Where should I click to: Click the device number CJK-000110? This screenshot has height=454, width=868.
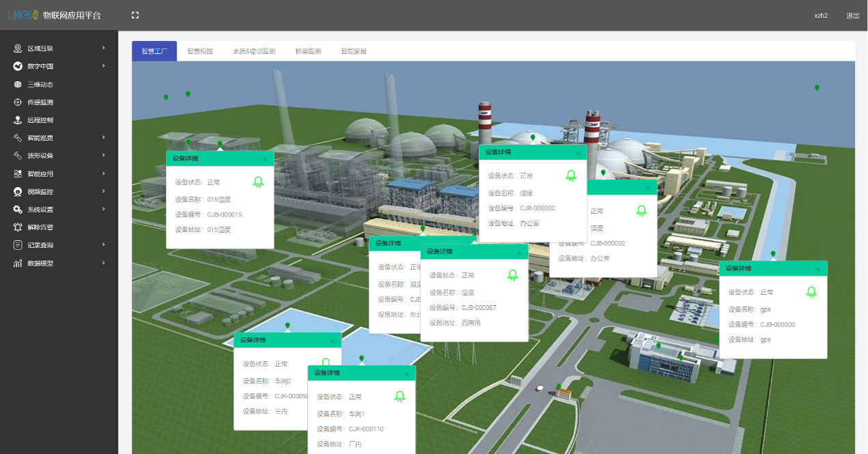tap(366, 429)
